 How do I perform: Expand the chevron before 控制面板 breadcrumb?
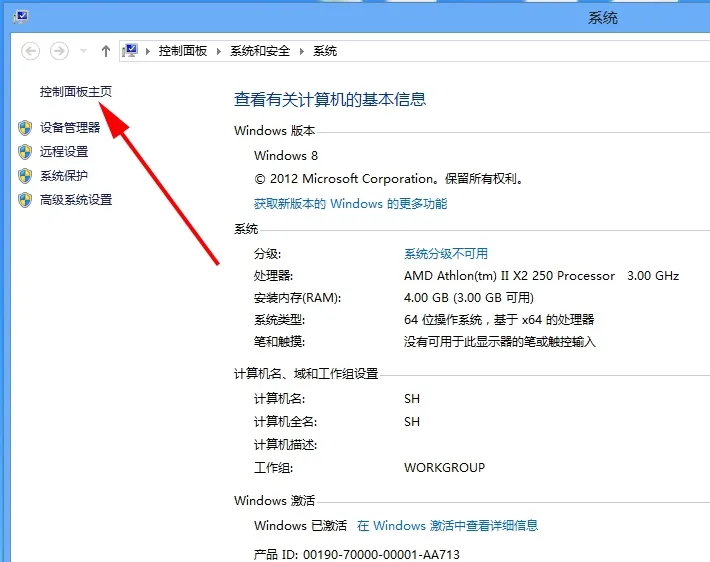(x=148, y=51)
